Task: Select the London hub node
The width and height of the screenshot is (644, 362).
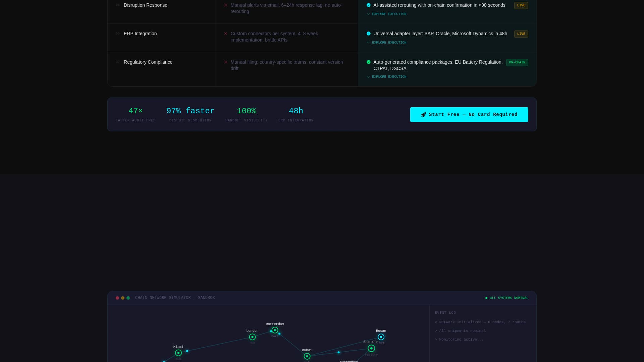Action: pos(252,337)
